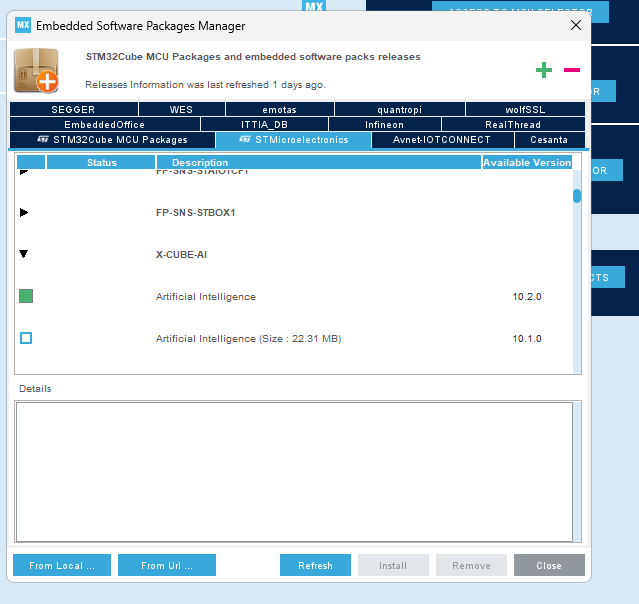Switch to the Cesanta tab
This screenshot has width=639, height=604.
[549, 140]
